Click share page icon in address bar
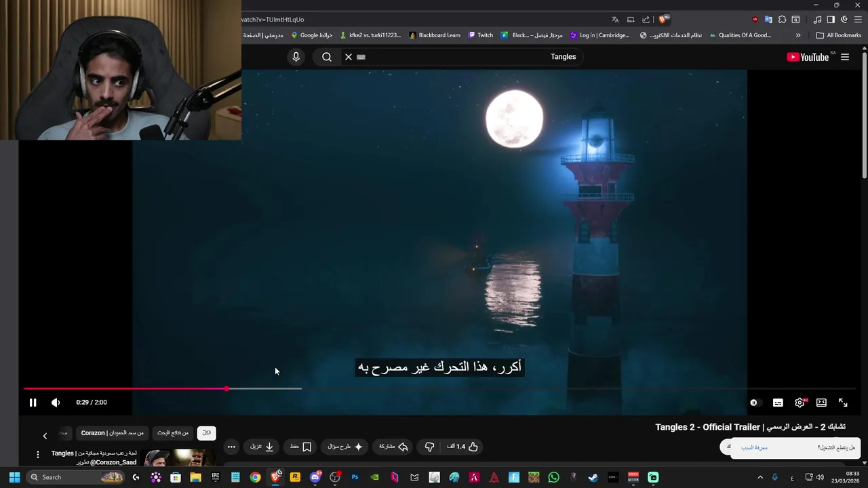 click(x=646, y=20)
